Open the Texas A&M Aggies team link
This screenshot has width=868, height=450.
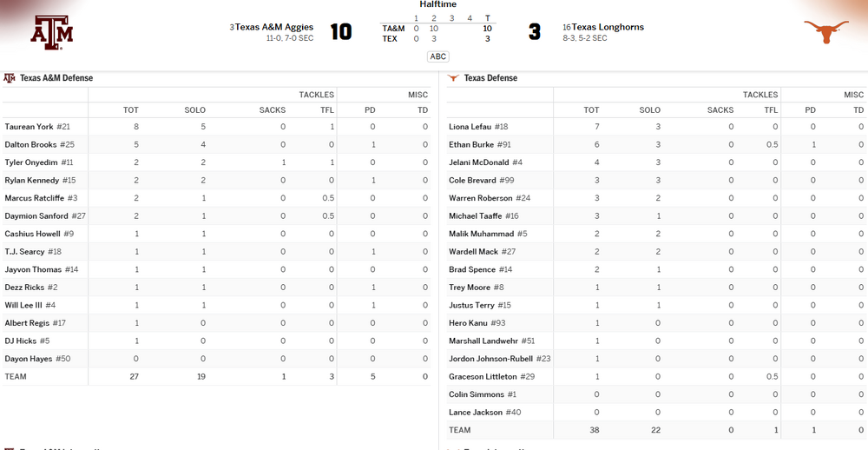click(x=274, y=27)
